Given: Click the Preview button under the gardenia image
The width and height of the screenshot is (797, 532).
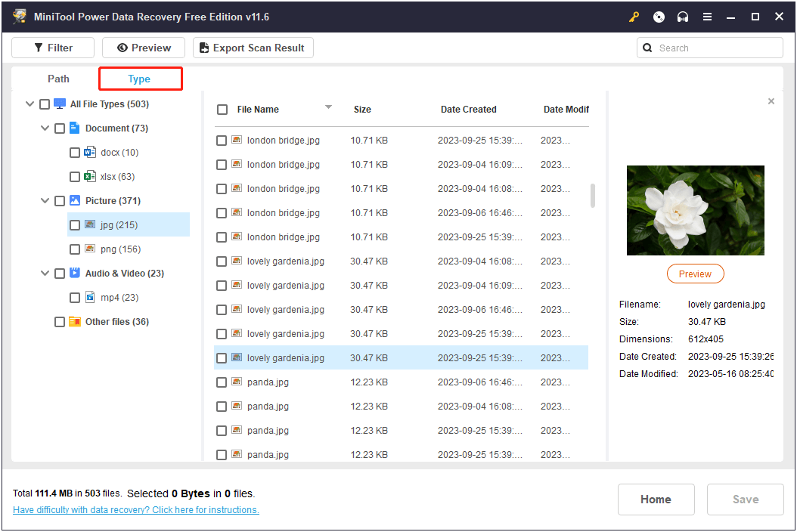Looking at the screenshot, I should (x=695, y=274).
